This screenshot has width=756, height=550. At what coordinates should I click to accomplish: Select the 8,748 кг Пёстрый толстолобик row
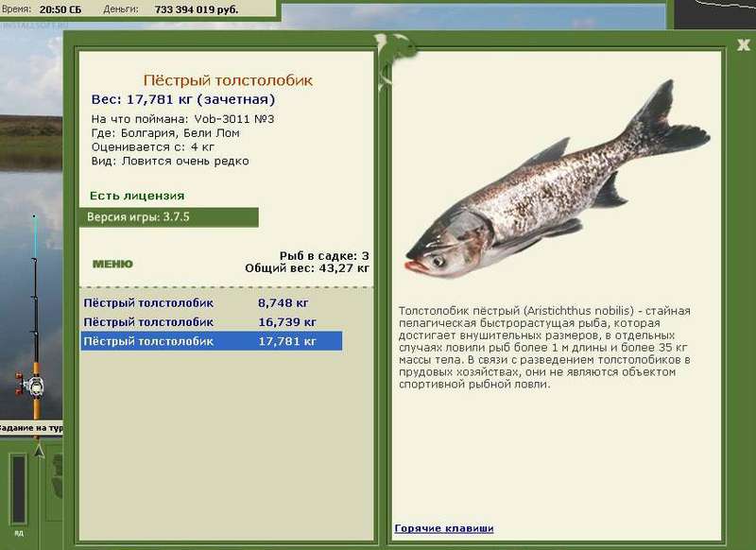click(211, 303)
